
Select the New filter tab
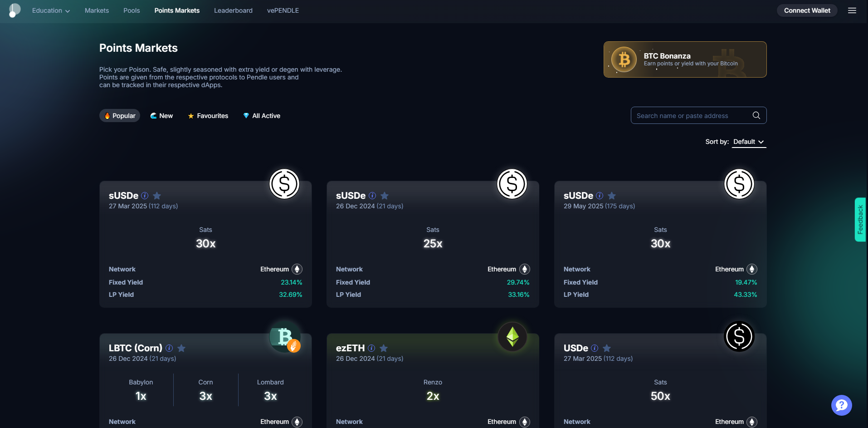161,116
